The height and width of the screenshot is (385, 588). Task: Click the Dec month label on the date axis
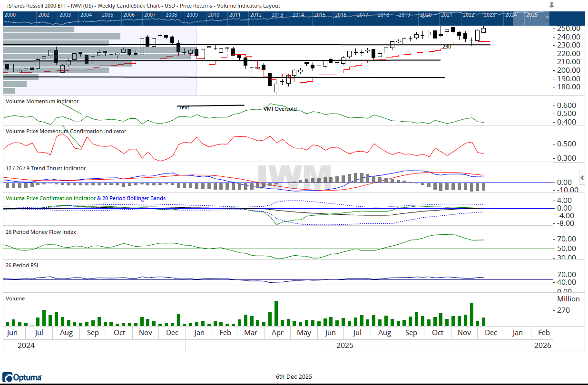click(491, 333)
